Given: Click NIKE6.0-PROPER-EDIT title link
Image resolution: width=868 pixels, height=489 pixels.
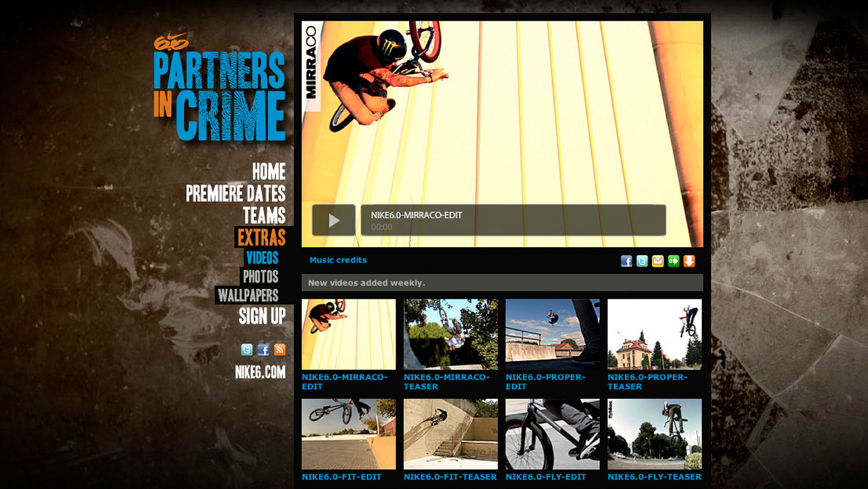Looking at the screenshot, I should [x=545, y=382].
